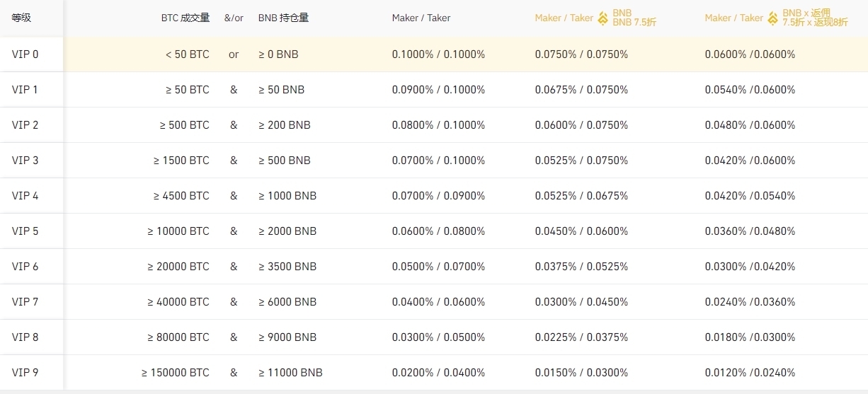Select the VIP 2 level label
The image size is (868, 394).
(x=25, y=125)
